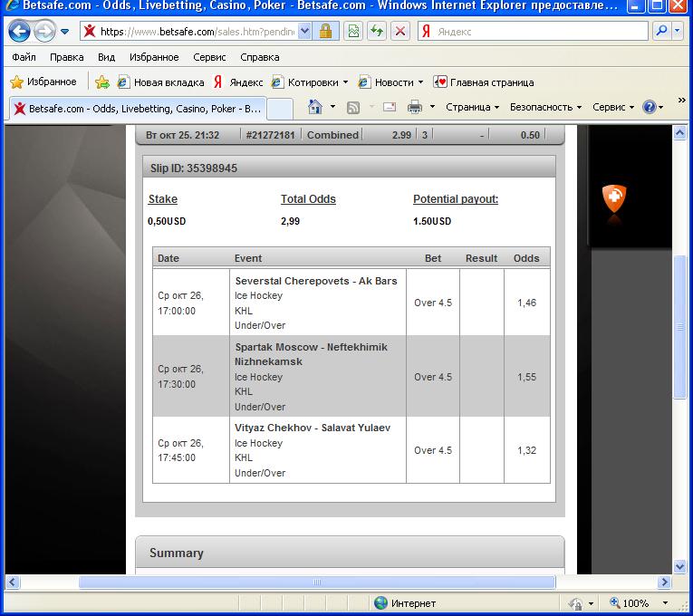Viewport: 693px width, 616px height.
Task: Click vertical scrollbar up arrow
Action: point(680,132)
